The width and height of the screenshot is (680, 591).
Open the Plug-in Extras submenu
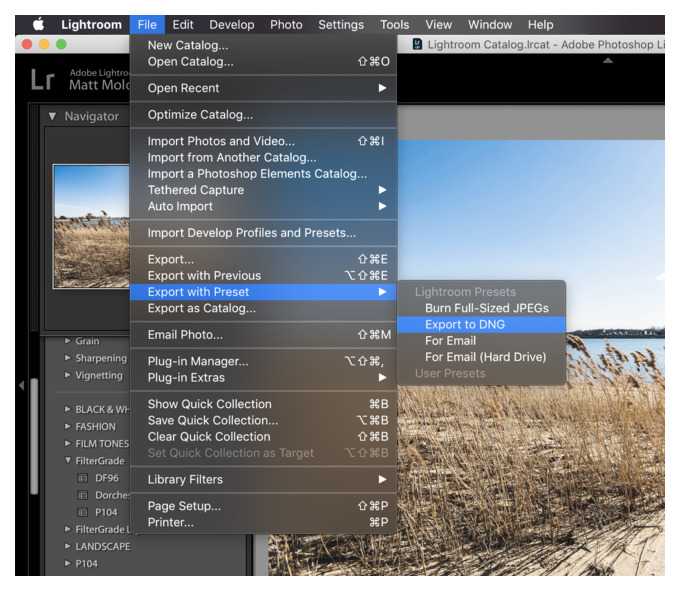[263, 378]
